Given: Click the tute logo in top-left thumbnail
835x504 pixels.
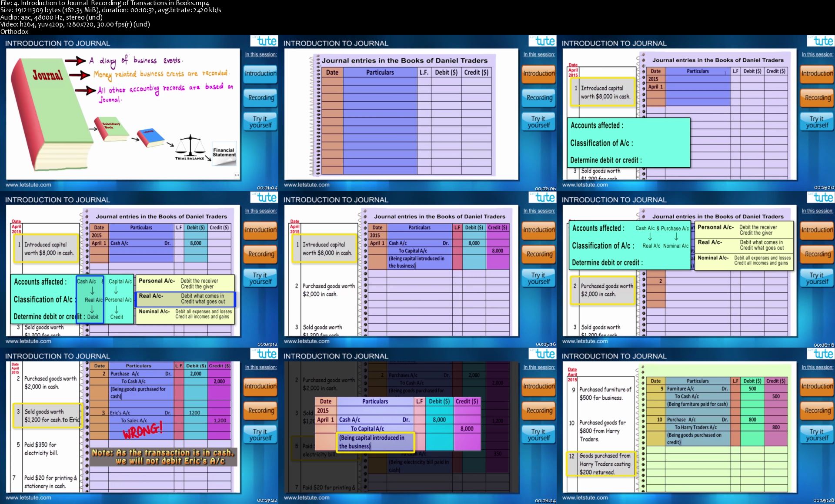Looking at the screenshot, I should [264, 41].
